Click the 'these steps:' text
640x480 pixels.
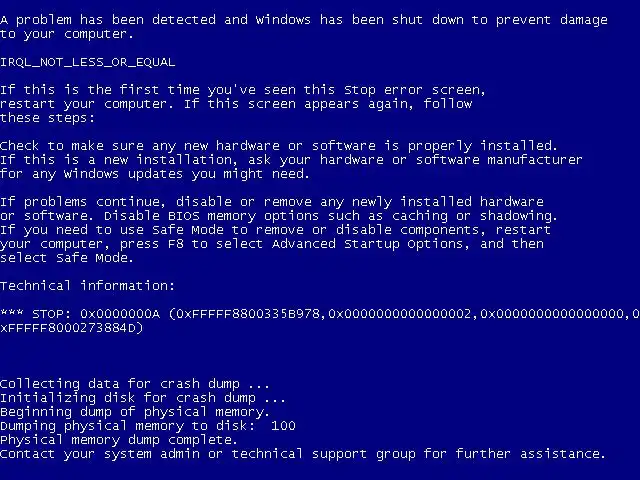(x=47, y=118)
